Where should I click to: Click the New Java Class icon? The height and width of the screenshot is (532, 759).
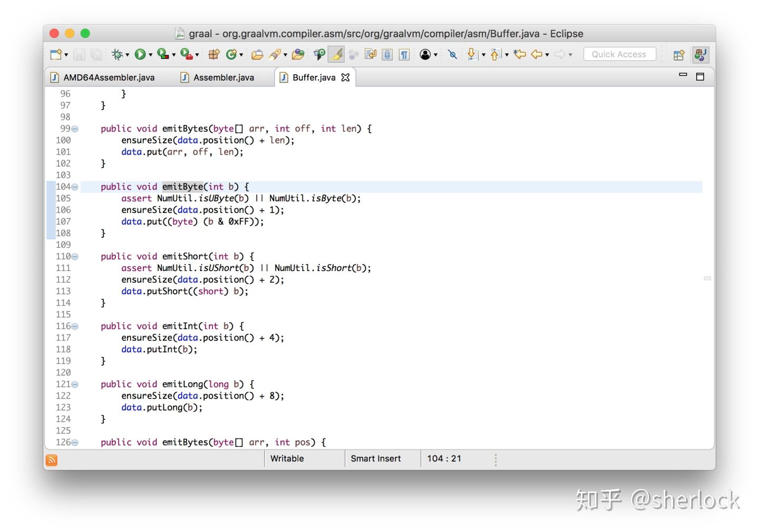pyautogui.click(x=231, y=54)
